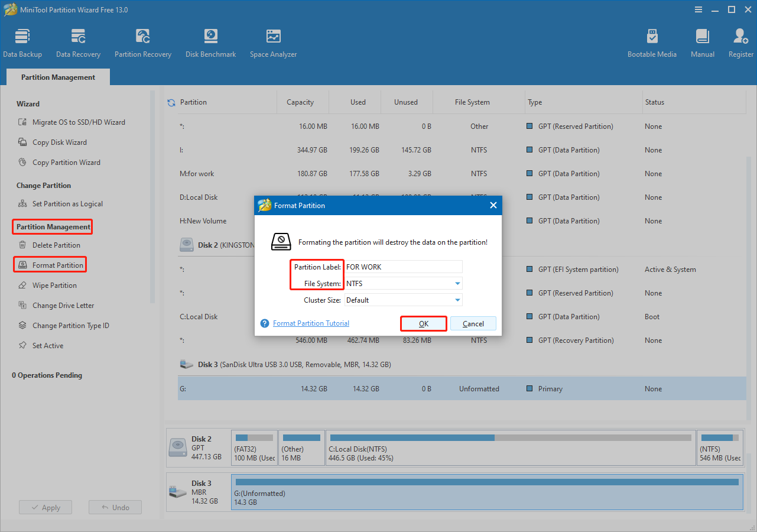Switch to the Partition Management tab

coord(57,77)
